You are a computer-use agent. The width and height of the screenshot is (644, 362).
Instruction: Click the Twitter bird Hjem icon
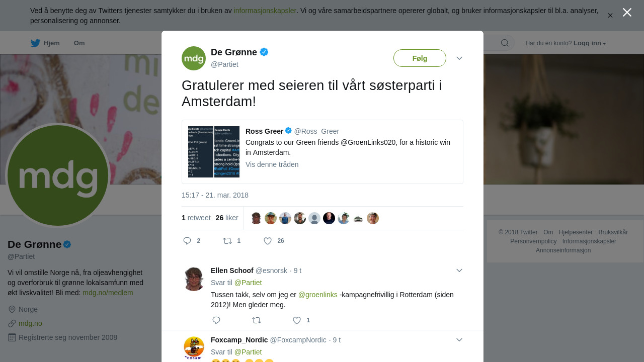pos(36,43)
